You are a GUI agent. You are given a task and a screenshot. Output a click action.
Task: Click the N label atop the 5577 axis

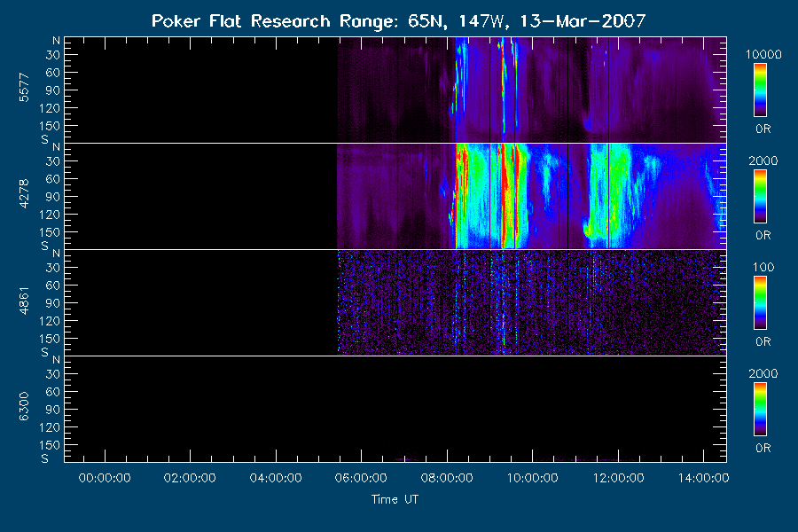(x=56, y=41)
